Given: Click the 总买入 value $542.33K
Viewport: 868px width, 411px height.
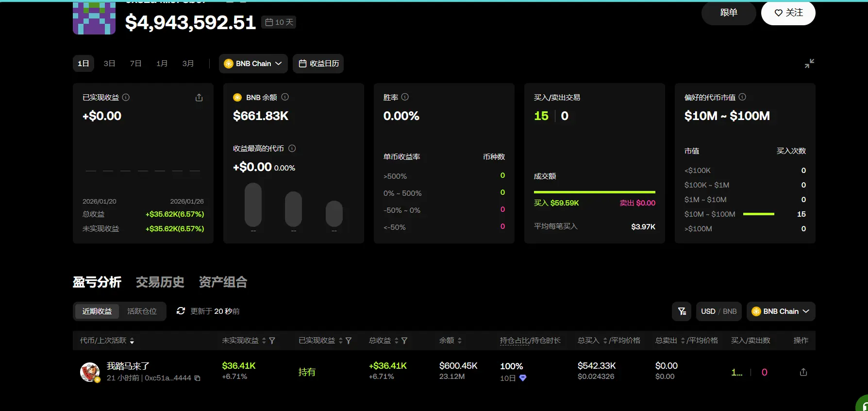Looking at the screenshot, I should click(x=597, y=366).
